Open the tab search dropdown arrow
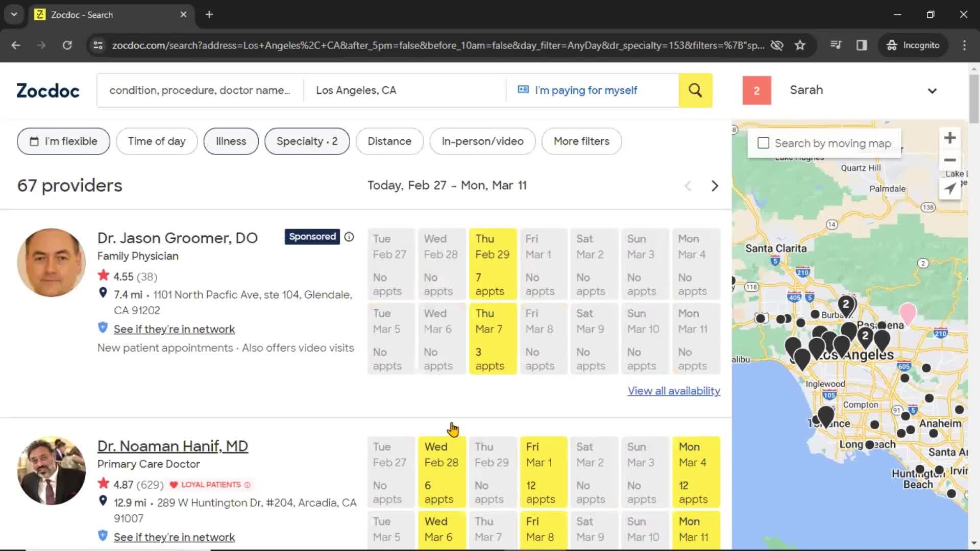 pos(14,14)
